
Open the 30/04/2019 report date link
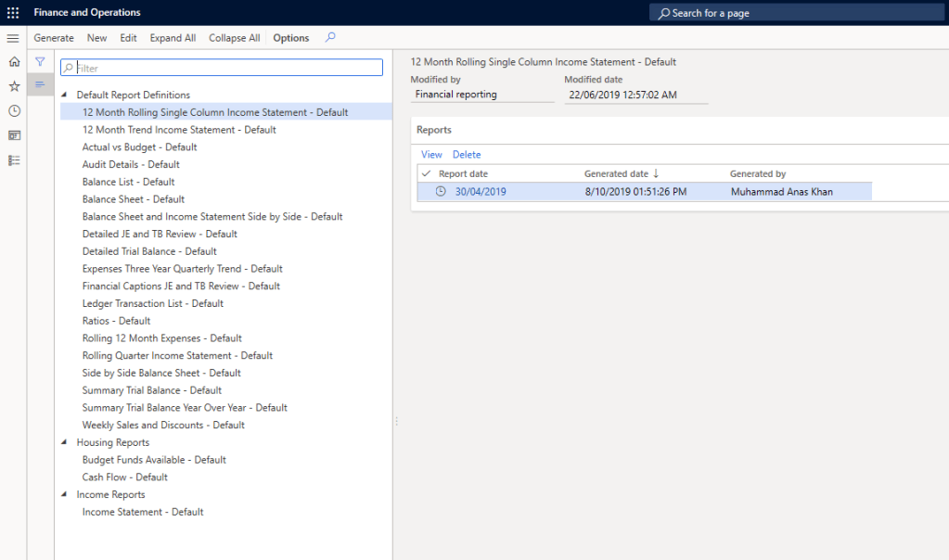pyautogui.click(x=481, y=192)
